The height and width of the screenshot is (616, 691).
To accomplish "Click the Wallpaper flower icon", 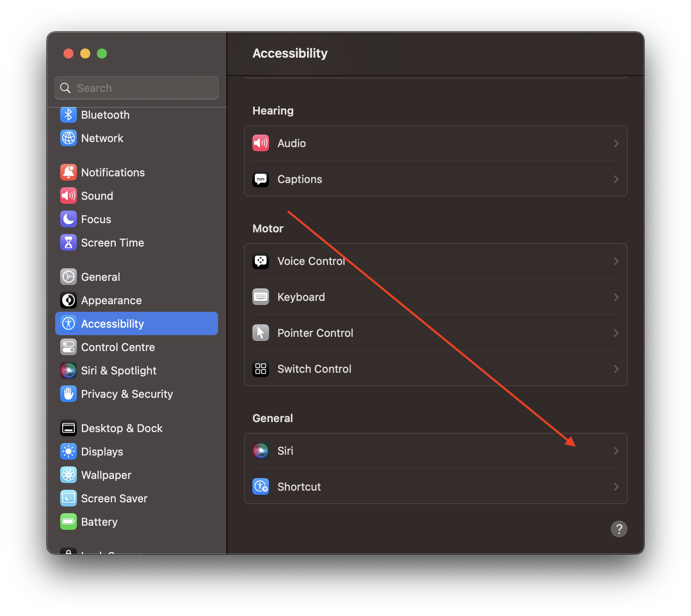I will click(69, 475).
